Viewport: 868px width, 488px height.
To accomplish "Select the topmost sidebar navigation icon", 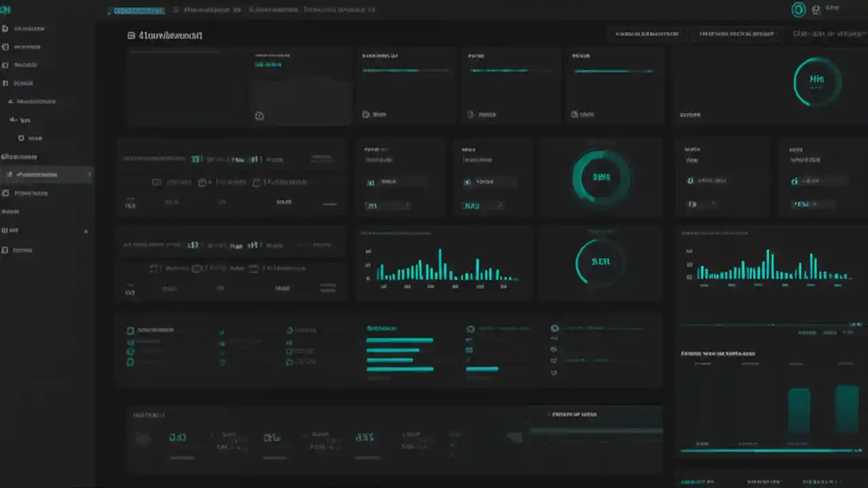I will [x=5, y=28].
